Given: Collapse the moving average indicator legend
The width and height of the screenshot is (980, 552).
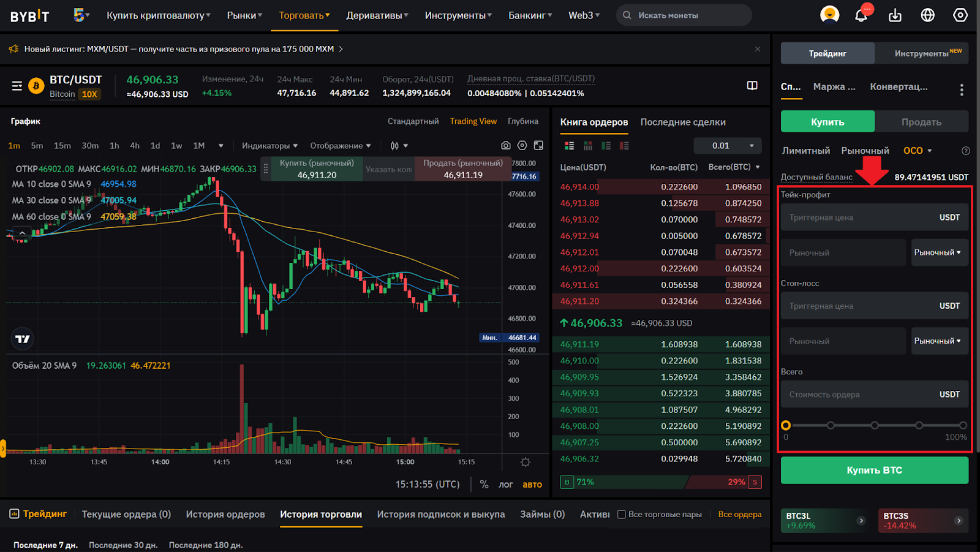Looking at the screenshot, I should point(22,233).
